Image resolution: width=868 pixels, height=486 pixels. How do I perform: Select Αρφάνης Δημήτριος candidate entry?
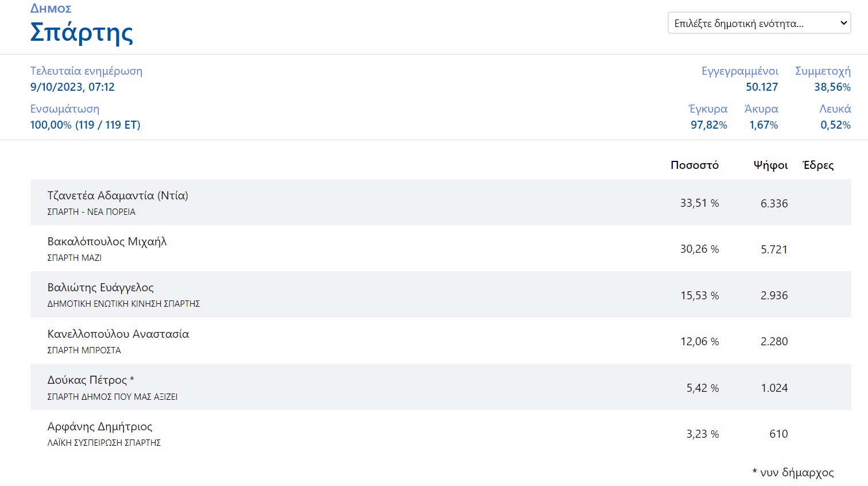click(x=440, y=433)
